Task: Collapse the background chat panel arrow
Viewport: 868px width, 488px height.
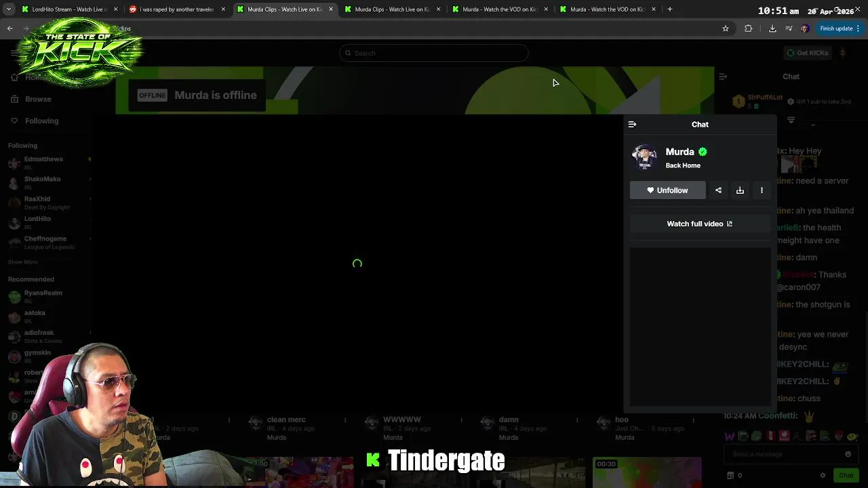Action: pyautogui.click(x=723, y=77)
